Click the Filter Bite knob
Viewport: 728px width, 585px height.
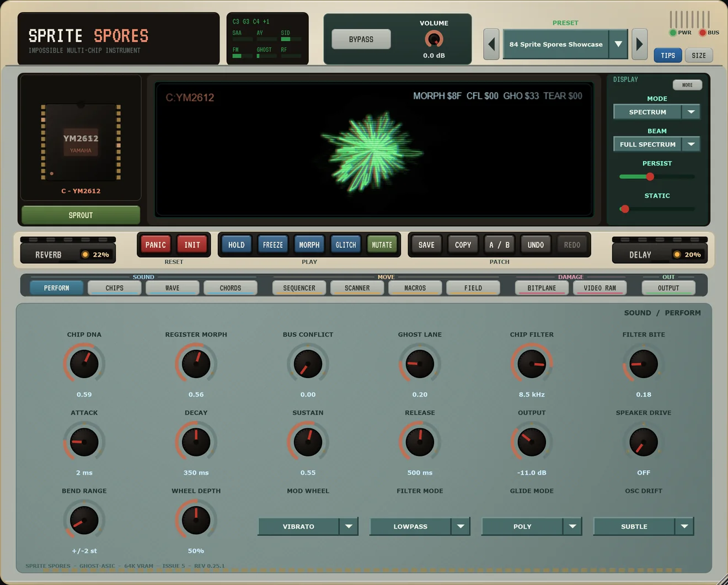(644, 364)
